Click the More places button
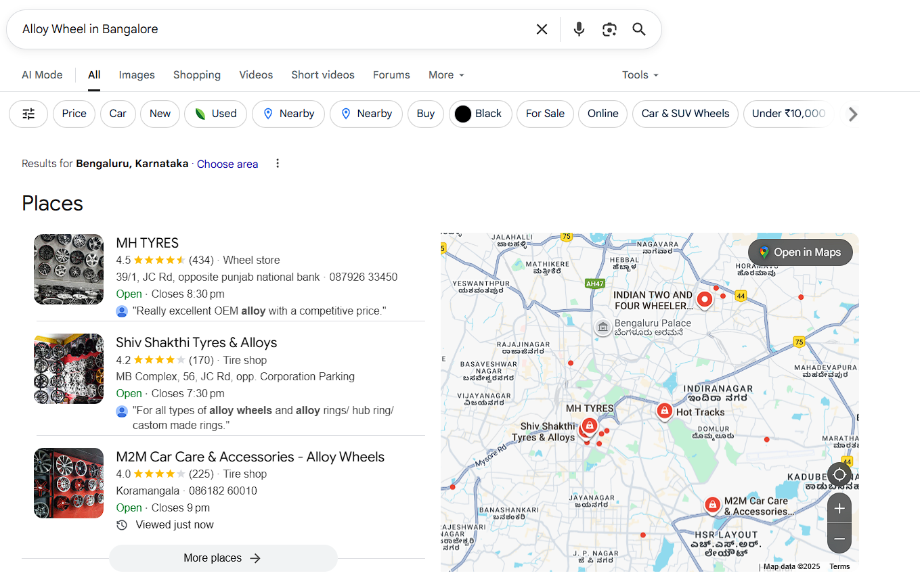 (223, 558)
